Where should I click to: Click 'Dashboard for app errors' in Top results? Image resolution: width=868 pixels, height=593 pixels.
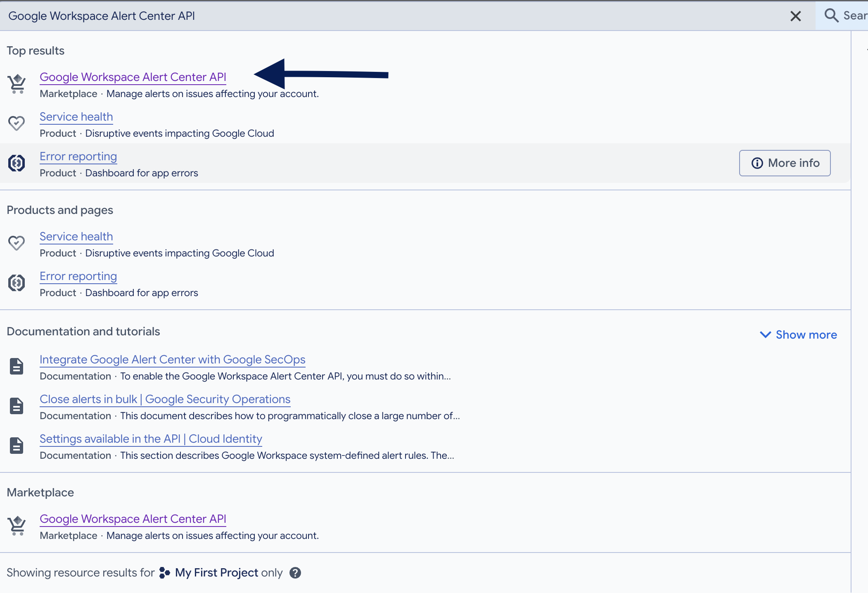pos(142,173)
